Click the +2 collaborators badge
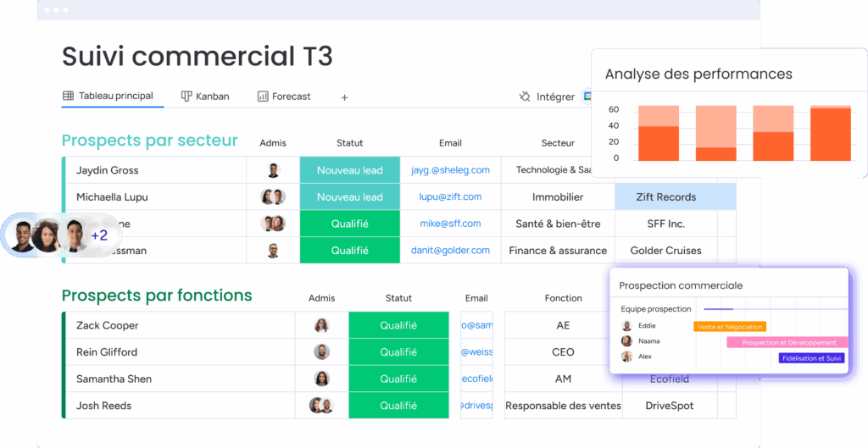868x448 pixels. click(99, 235)
